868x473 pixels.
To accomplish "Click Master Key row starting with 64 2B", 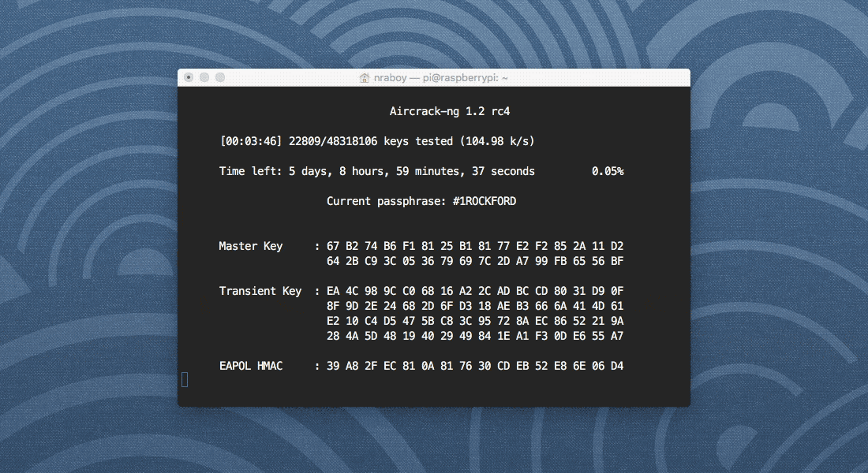I will (x=475, y=261).
